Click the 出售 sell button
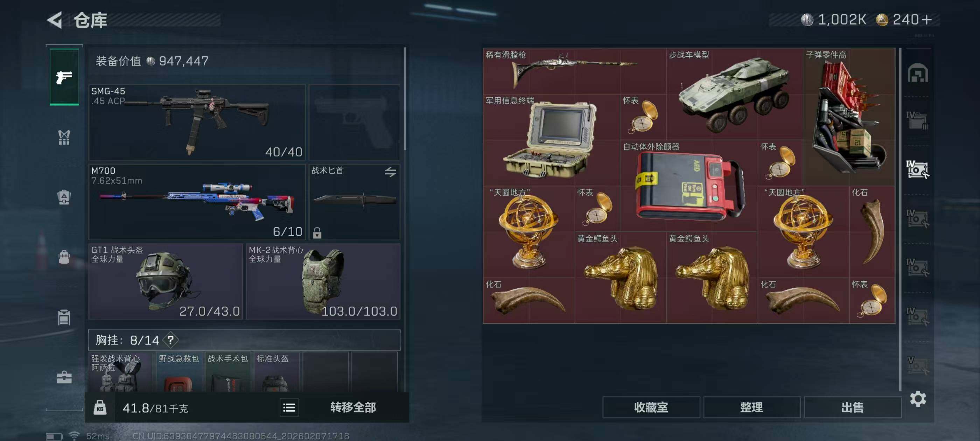980x441 pixels. click(852, 407)
